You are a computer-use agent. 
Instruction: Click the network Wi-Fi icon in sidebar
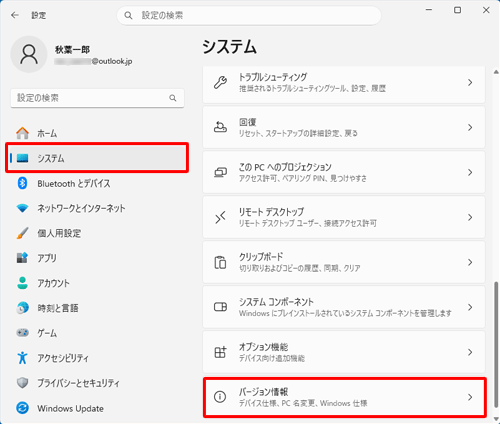click(23, 208)
